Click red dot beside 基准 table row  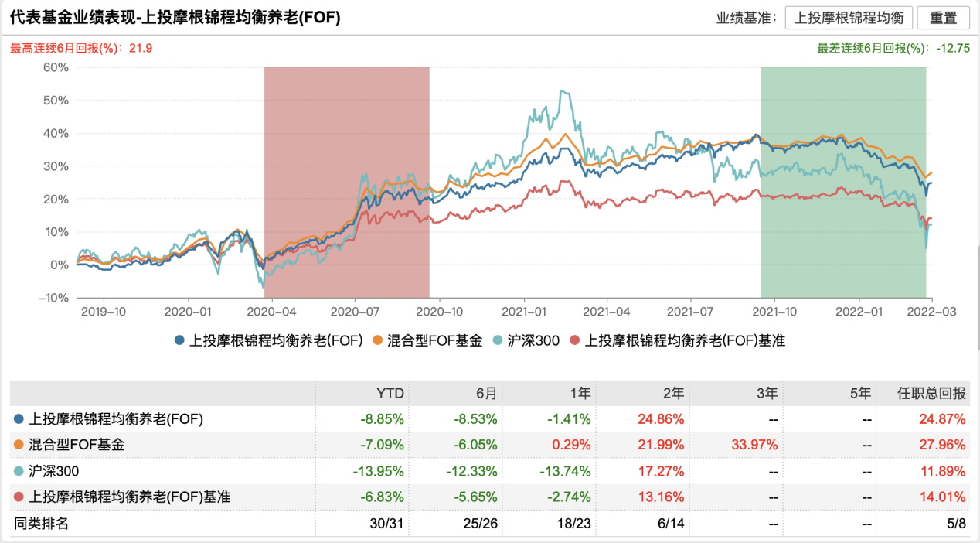[x=19, y=497]
